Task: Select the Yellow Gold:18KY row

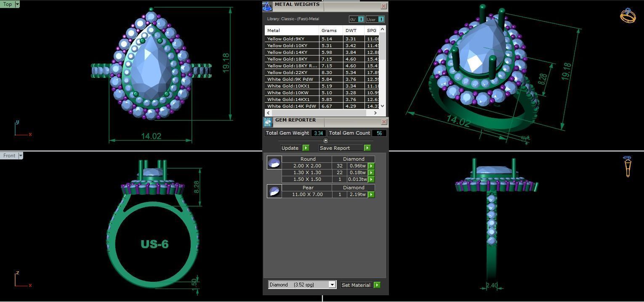Action: click(x=322, y=59)
